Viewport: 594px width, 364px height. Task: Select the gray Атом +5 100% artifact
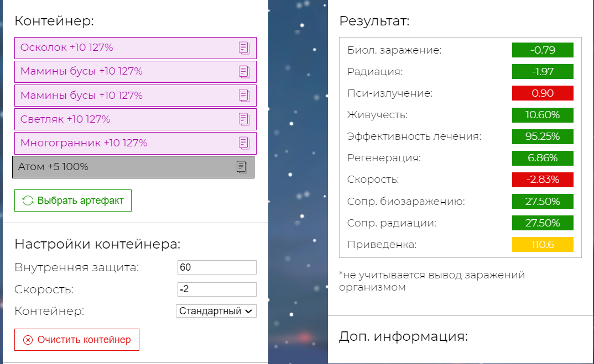pos(111,167)
